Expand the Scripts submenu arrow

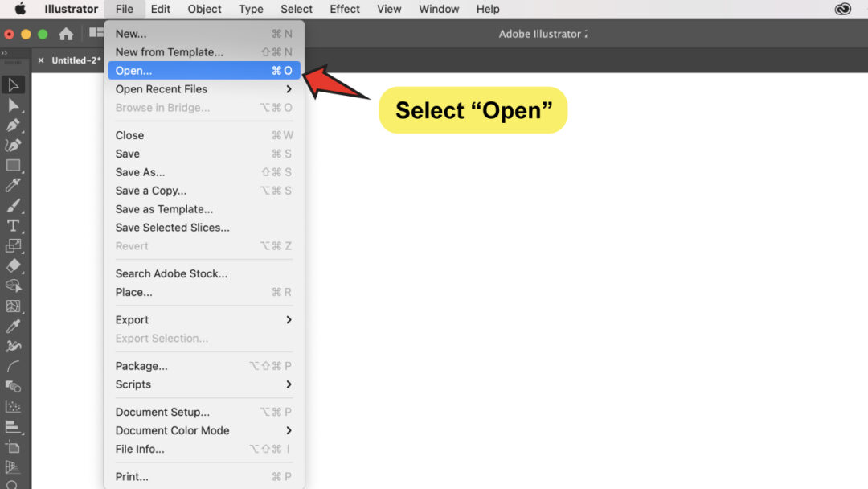point(289,384)
